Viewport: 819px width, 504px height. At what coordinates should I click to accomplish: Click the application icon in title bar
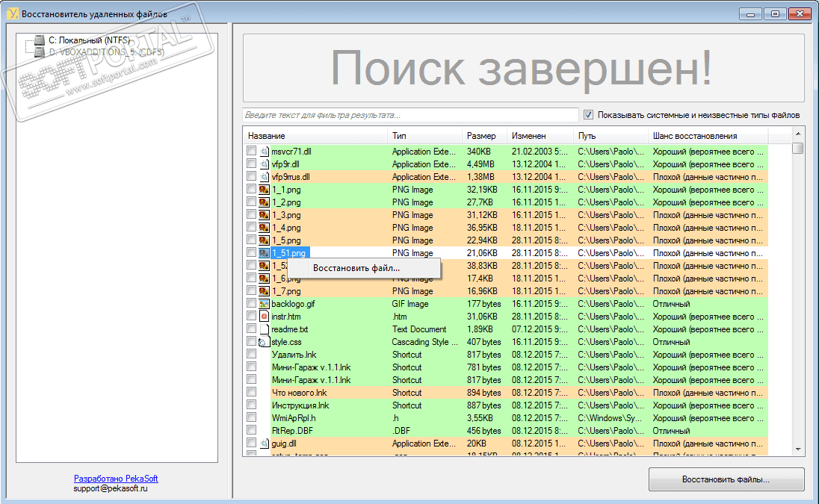click(13, 13)
